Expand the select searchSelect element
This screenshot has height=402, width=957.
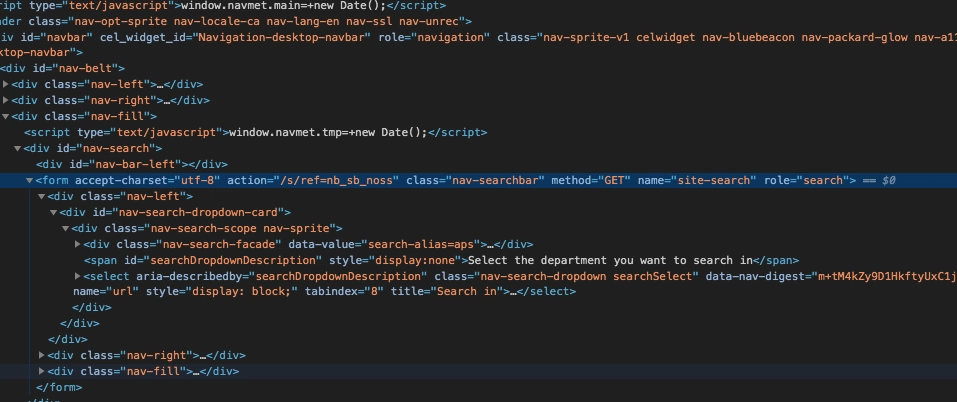click(78, 276)
